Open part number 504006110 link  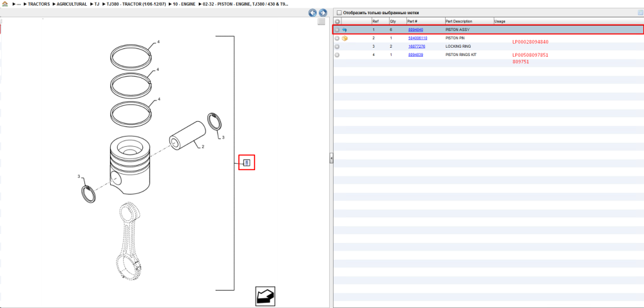(418, 38)
